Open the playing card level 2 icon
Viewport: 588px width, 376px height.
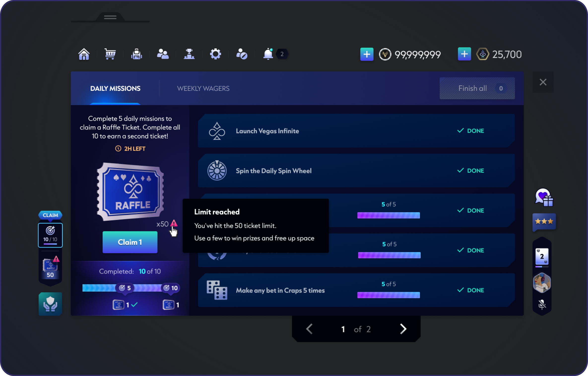point(542,257)
